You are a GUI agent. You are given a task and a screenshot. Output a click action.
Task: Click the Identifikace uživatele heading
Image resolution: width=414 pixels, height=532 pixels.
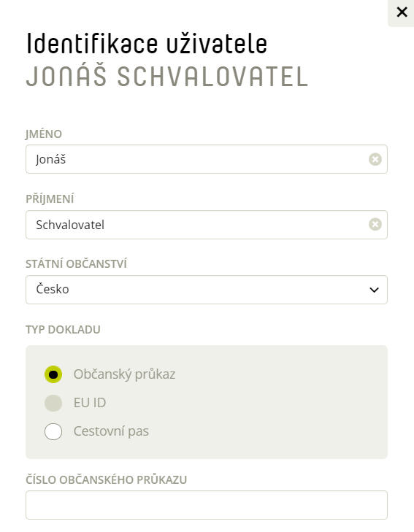point(147,44)
